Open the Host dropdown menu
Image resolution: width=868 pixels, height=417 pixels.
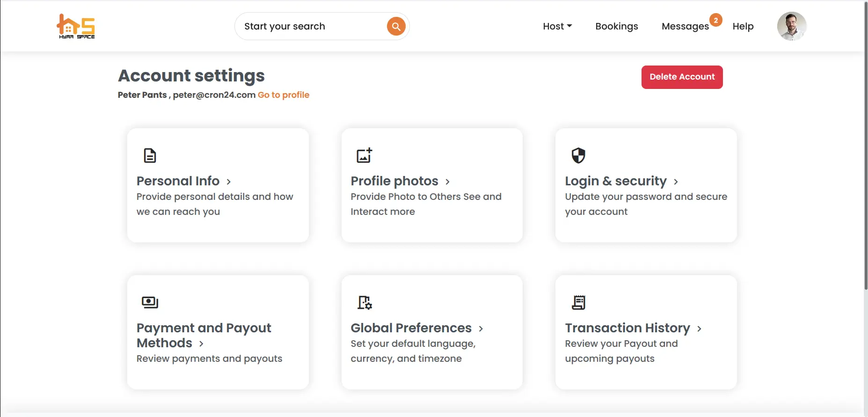[x=557, y=26]
